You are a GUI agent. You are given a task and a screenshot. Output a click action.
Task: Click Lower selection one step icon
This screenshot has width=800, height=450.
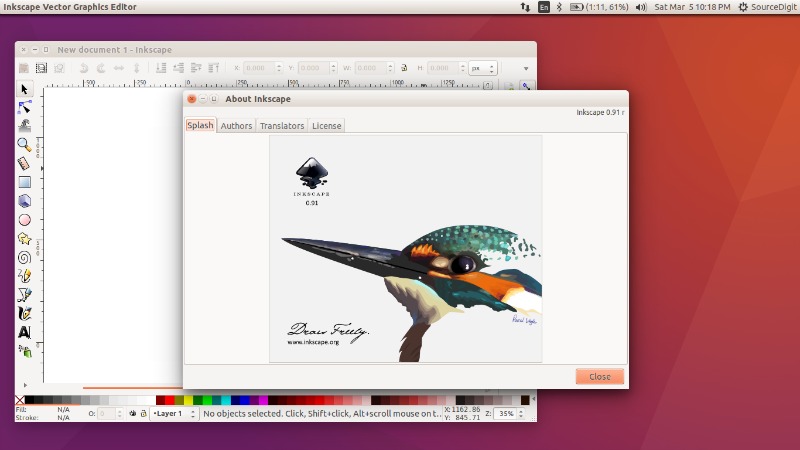tap(179, 68)
